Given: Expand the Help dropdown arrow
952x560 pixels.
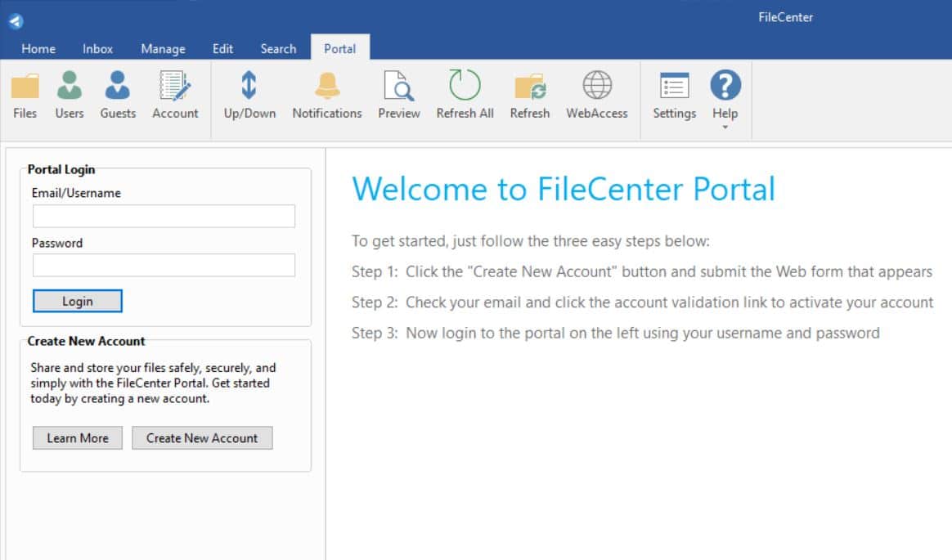Looking at the screenshot, I should tap(725, 128).
